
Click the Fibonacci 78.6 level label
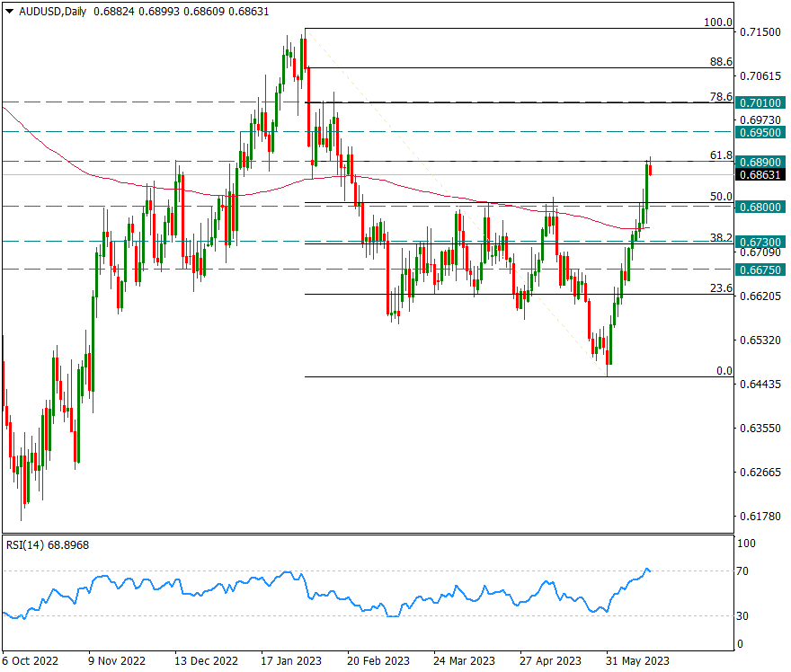pyautogui.click(x=721, y=96)
